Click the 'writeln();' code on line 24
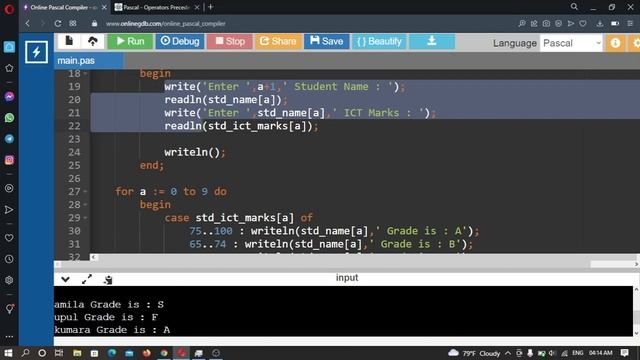Image resolution: width=640 pixels, height=360 pixels. point(195,152)
